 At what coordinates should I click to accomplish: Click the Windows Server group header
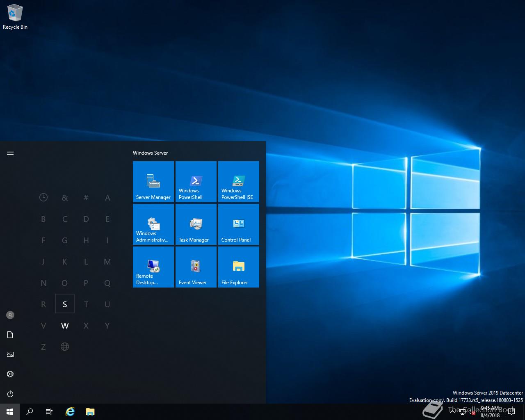[x=150, y=153]
